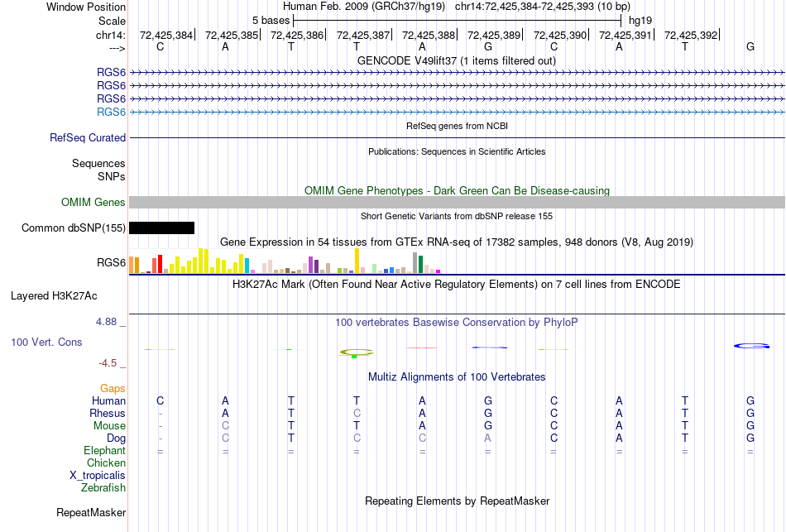Click the faded A in the Dog row

pyautogui.click(x=488, y=438)
